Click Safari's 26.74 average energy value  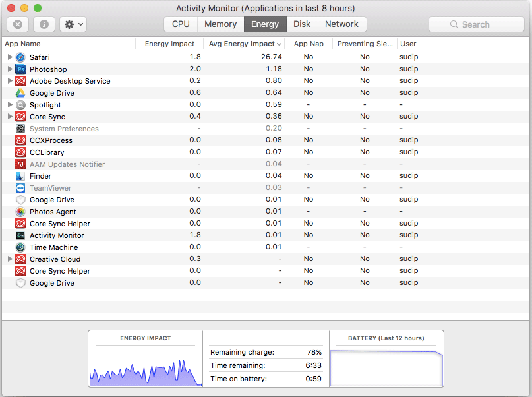pyautogui.click(x=272, y=57)
